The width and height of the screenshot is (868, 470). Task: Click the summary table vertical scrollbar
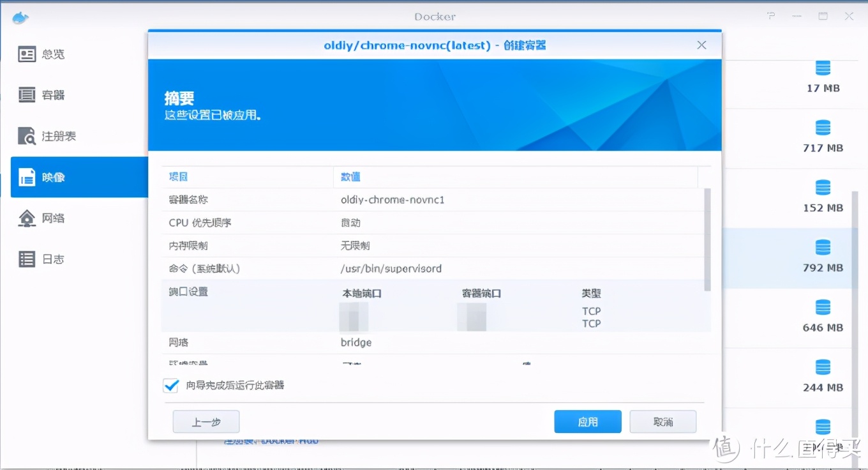click(707, 239)
